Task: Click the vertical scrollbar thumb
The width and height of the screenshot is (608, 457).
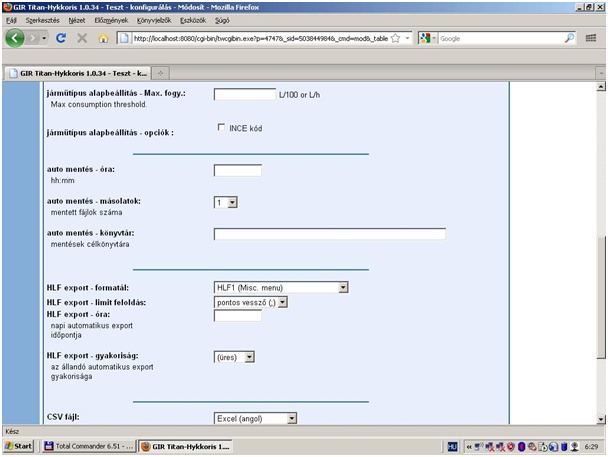Action: tap(601, 298)
